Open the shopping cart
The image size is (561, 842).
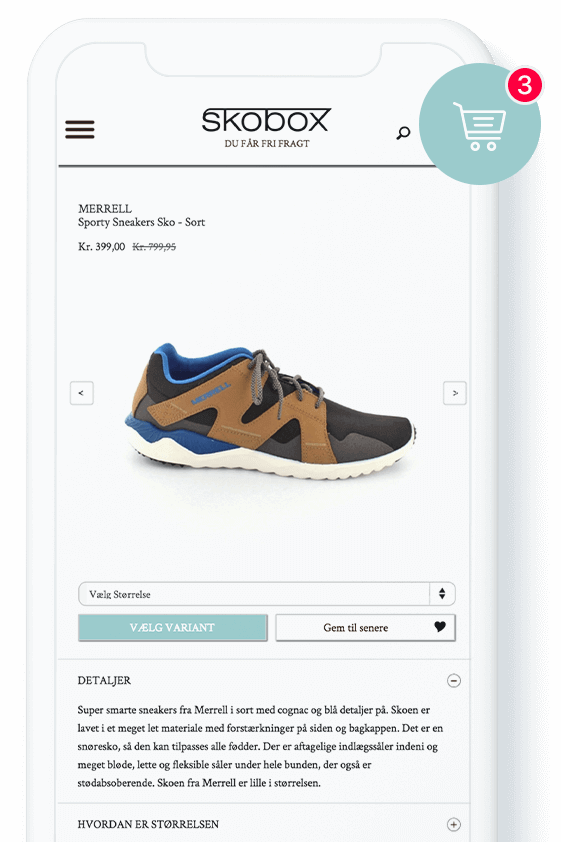point(479,124)
